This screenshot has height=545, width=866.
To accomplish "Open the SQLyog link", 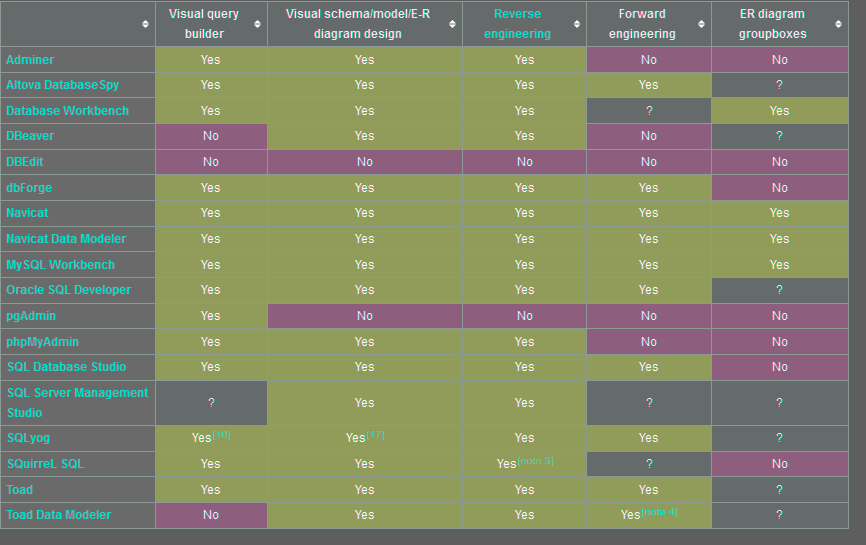I will (x=28, y=438).
